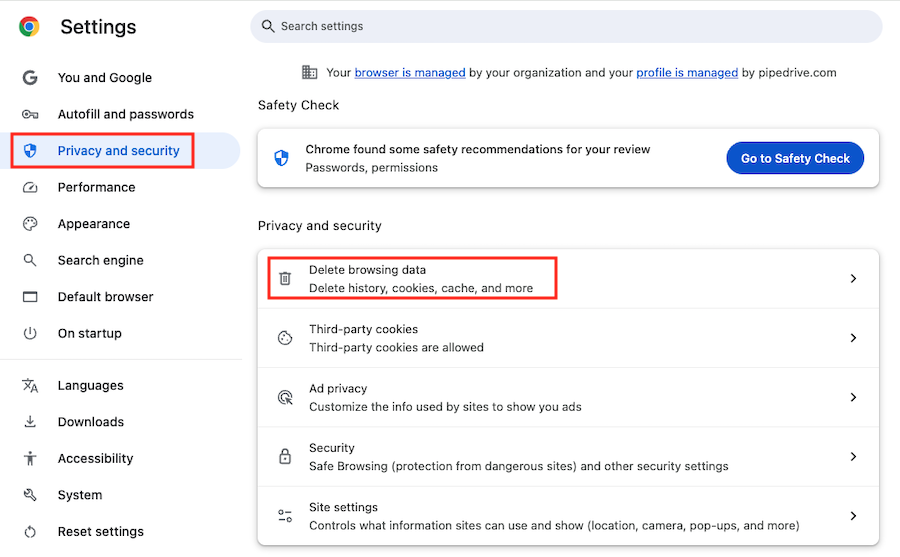Click the Chrome logo beside Settings
This screenshot has width=900, height=557.
coord(29,26)
